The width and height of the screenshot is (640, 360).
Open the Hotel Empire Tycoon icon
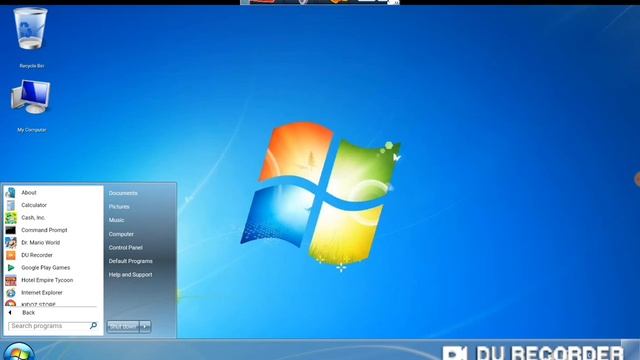click(11, 280)
